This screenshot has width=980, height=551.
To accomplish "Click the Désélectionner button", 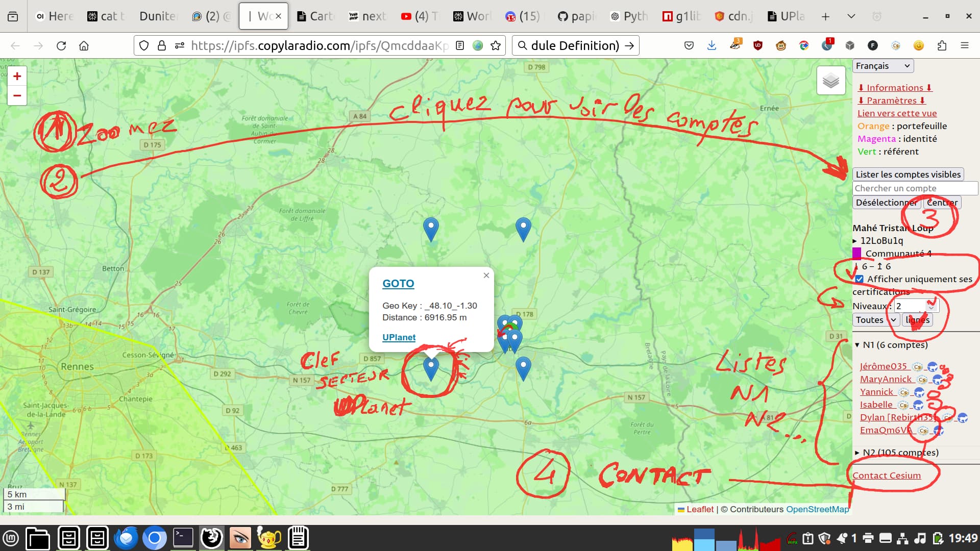I will (x=887, y=203).
